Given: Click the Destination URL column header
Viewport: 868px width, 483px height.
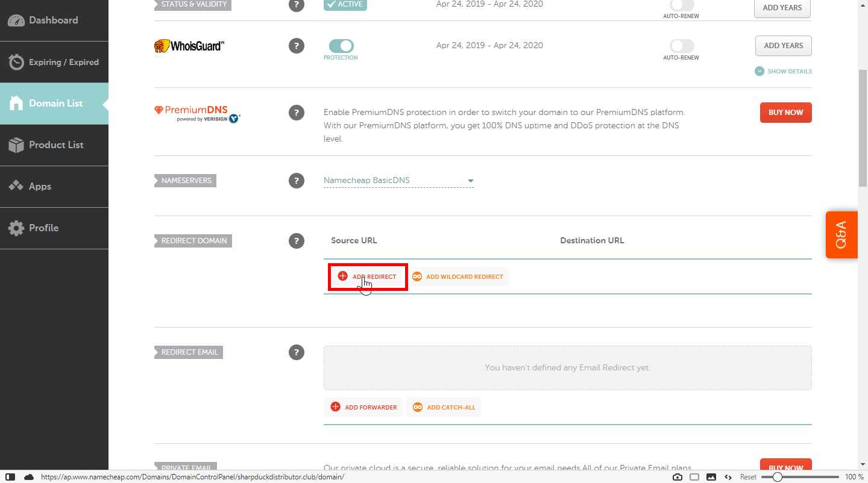Looking at the screenshot, I should click(592, 240).
